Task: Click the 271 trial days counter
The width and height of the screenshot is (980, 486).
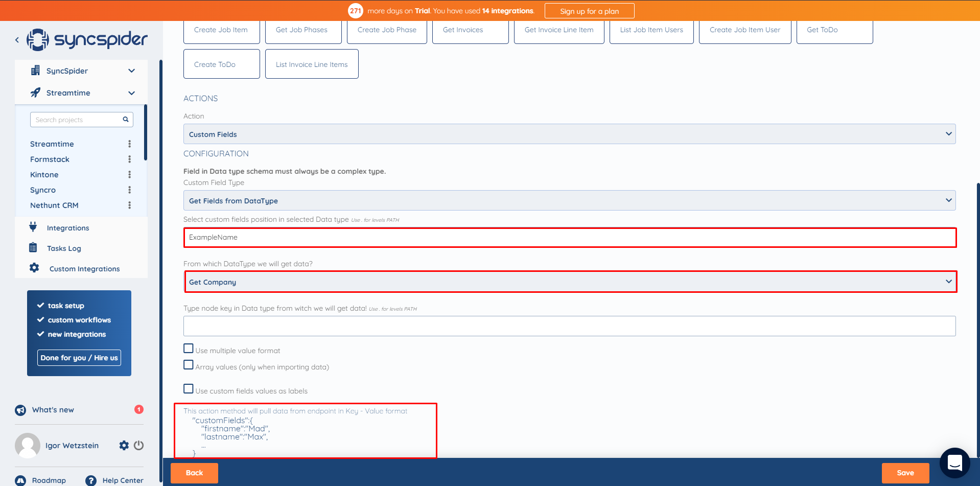Action: [356, 11]
